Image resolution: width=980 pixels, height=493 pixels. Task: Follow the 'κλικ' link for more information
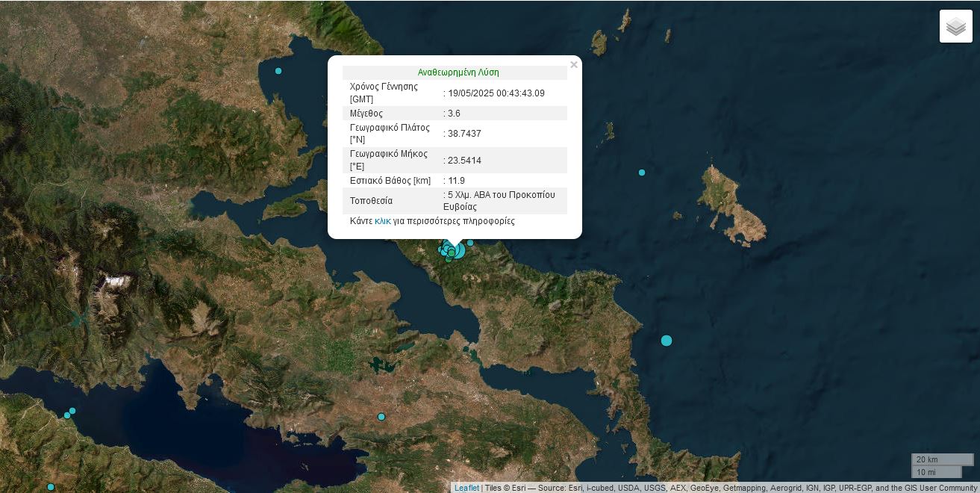(382, 221)
